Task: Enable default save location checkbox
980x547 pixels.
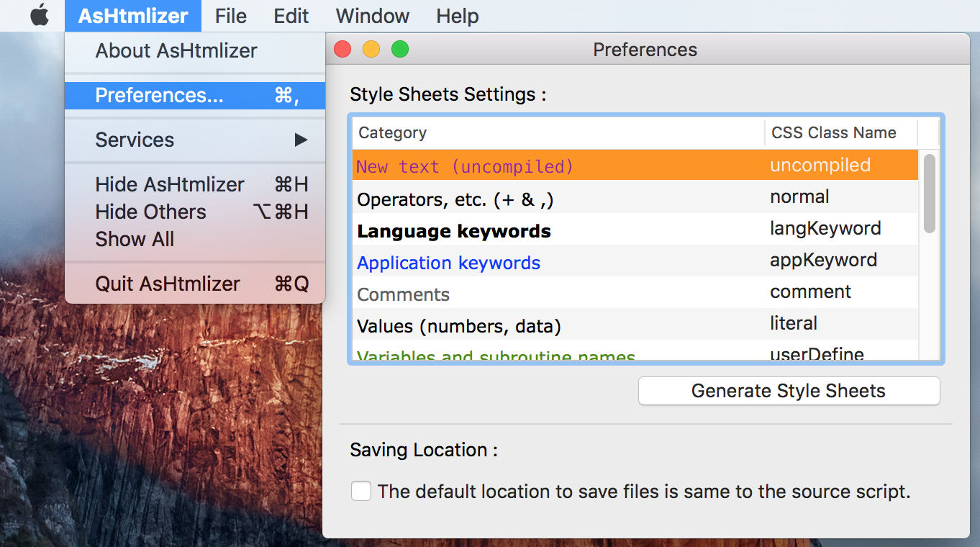Action: pos(361,492)
